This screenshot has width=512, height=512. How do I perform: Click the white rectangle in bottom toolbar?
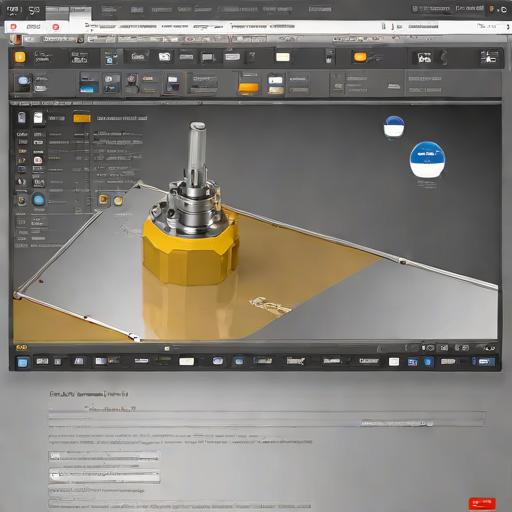[187, 362]
